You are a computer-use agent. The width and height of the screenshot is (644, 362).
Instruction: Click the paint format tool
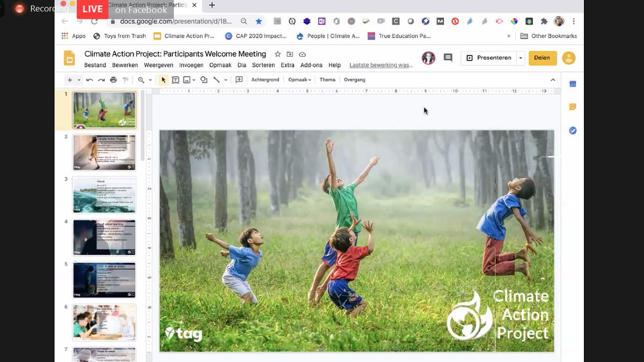(125, 79)
